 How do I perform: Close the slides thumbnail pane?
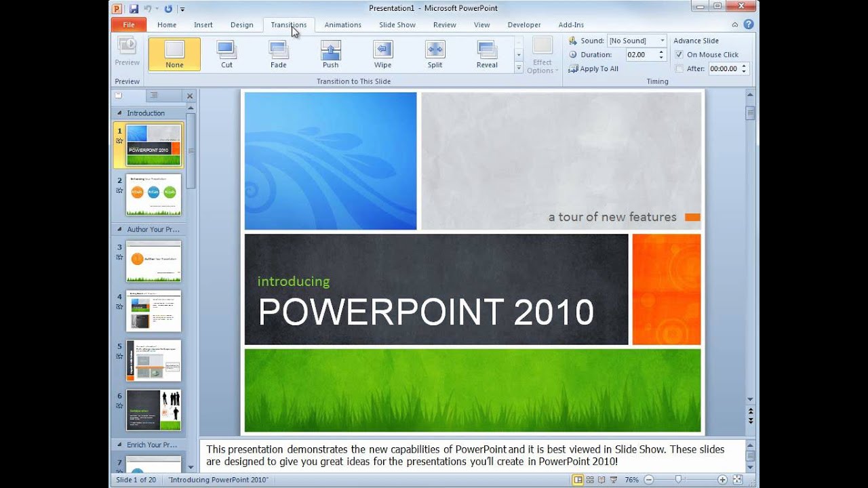[x=190, y=96]
